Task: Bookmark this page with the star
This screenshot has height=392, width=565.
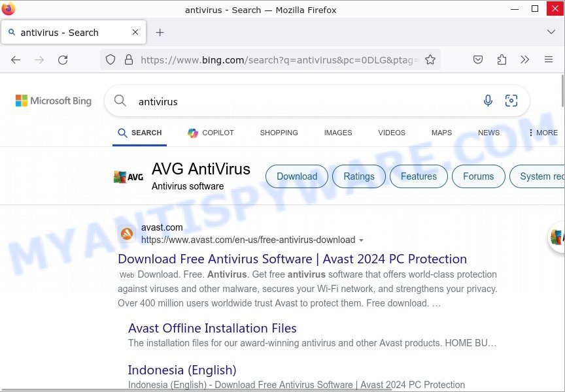Action: pos(430,59)
